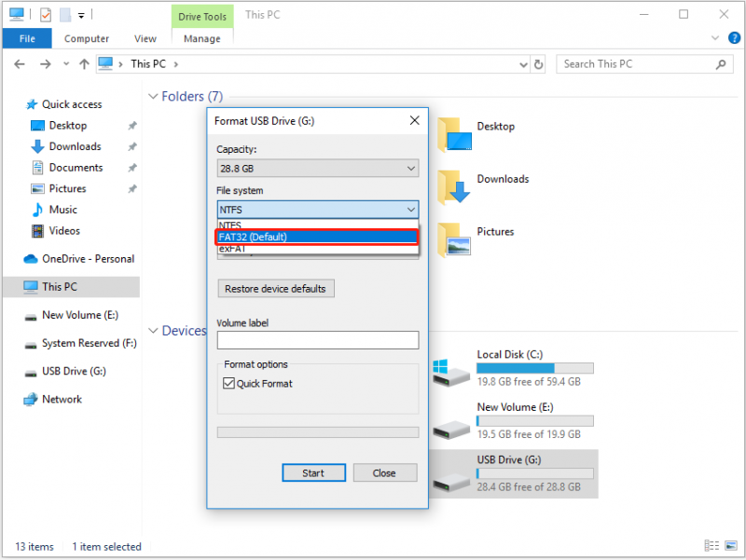Uncheck the Quick Format checkbox
Viewport: 746px width, 560px height.
[228, 383]
